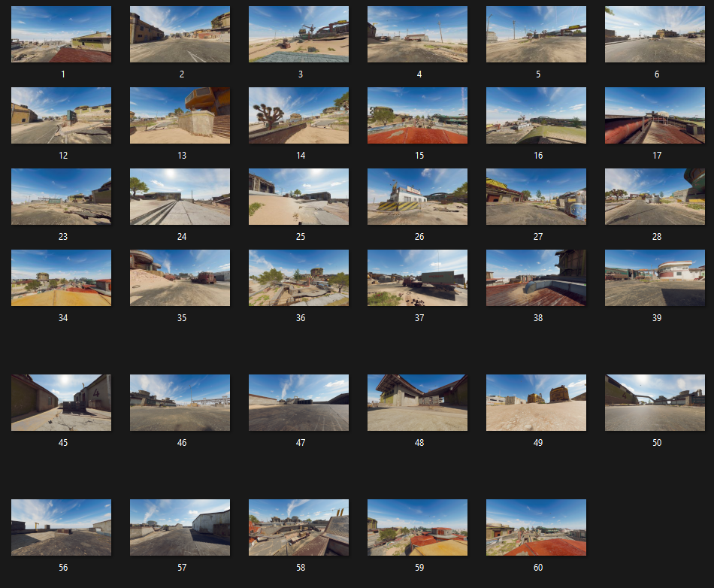Select thumbnail 15 with red roof
The width and height of the screenshot is (714, 588).
[x=418, y=115]
